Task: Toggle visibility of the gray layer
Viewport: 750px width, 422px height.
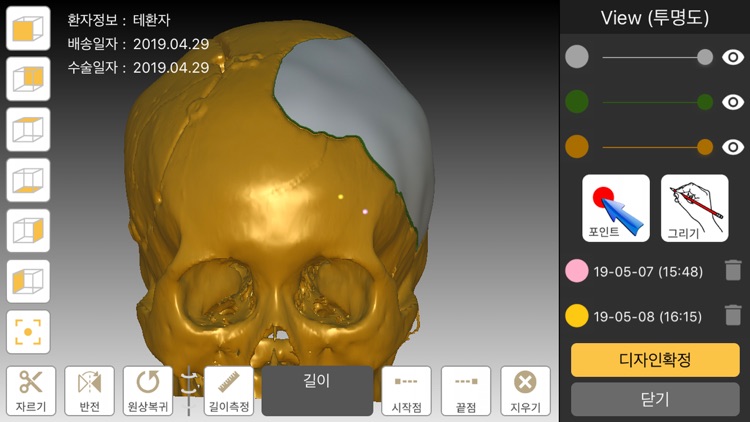Action: point(733,57)
